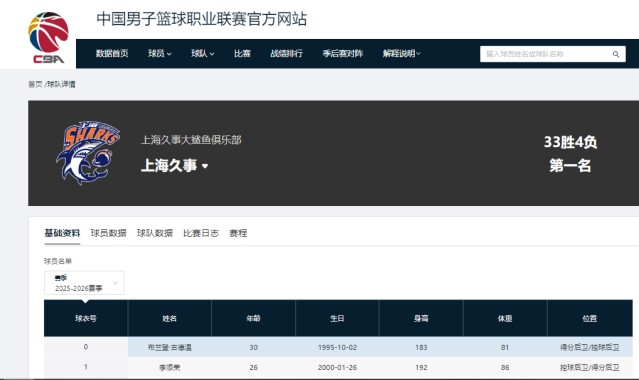The height and width of the screenshot is (380, 639).
Task: Click position 控球后卫/得分后卫 cell
Action: (x=590, y=367)
